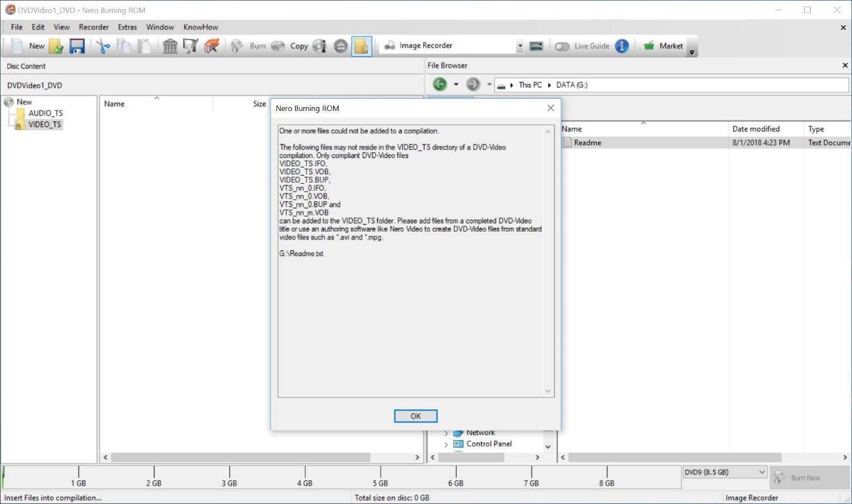This screenshot has width=852, height=504.
Task: Open the Nero Market button
Action: click(x=663, y=46)
